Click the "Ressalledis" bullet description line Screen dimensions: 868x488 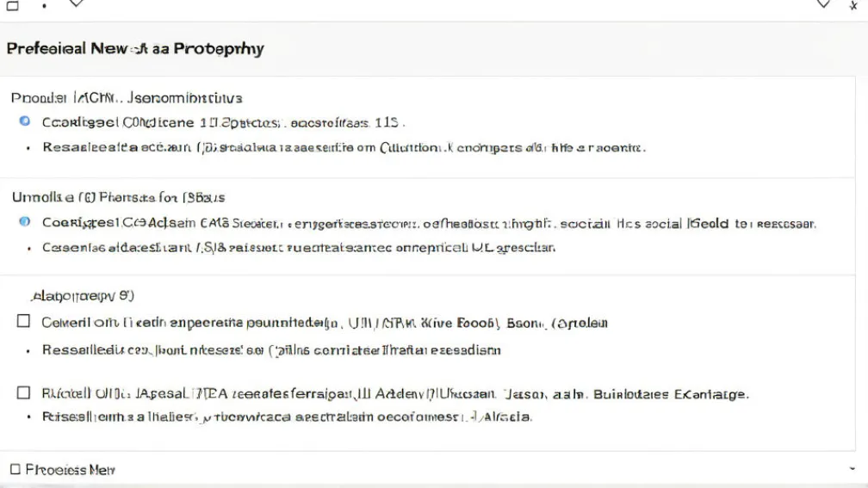(x=271, y=349)
